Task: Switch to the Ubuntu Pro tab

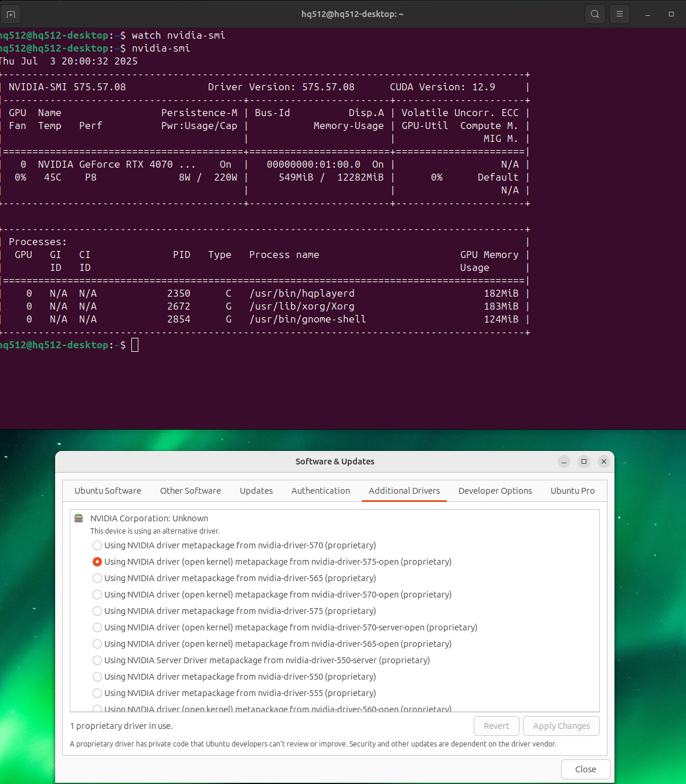Action: (572, 491)
